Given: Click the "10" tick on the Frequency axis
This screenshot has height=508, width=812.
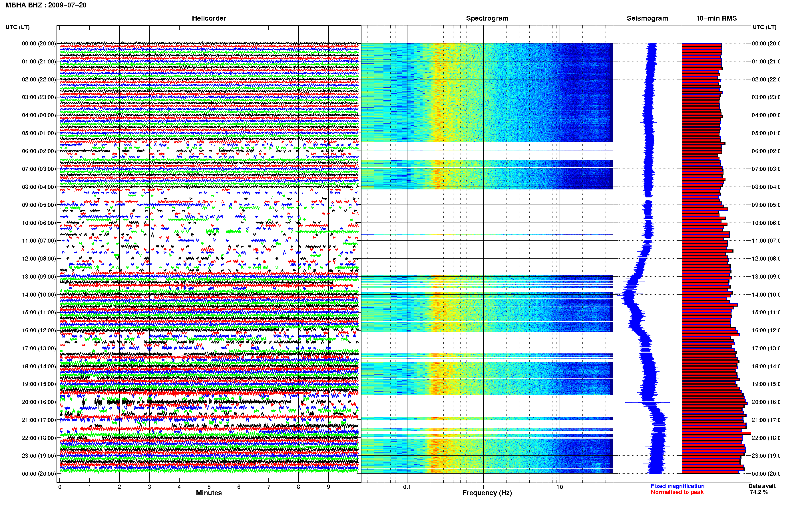Looking at the screenshot, I should [x=560, y=487].
